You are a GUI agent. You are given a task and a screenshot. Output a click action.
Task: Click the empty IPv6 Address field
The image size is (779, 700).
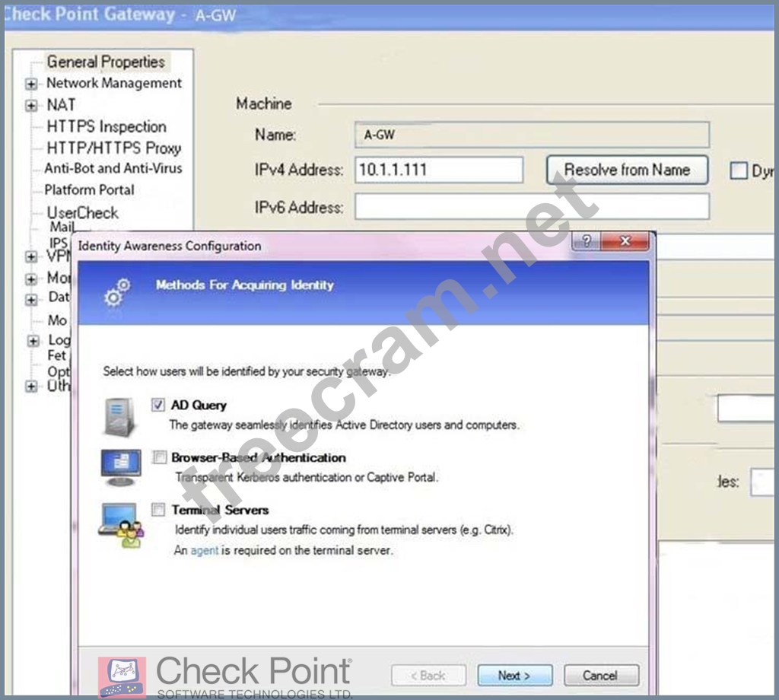[x=532, y=207]
